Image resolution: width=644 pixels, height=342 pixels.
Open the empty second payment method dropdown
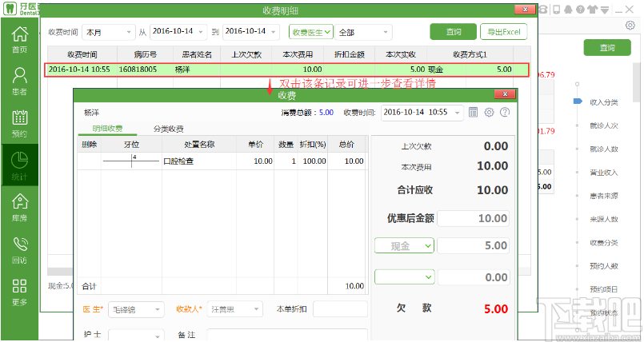point(404,277)
